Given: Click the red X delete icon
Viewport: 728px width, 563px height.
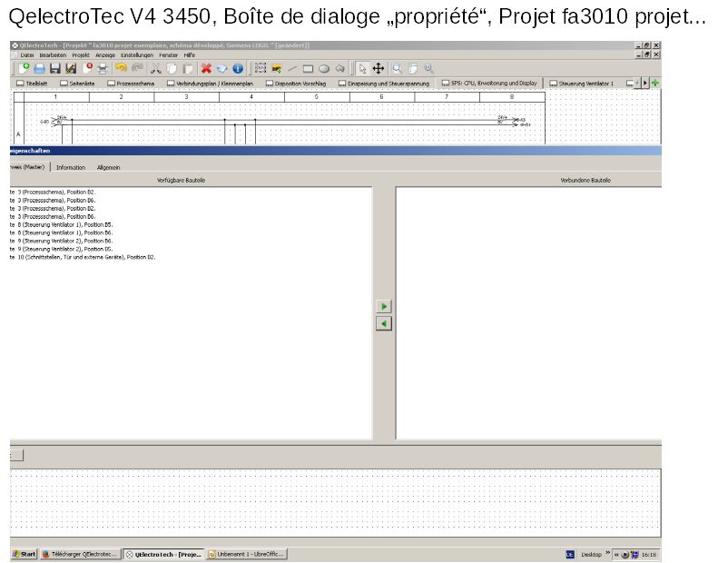Looking at the screenshot, I should [206, 68].
